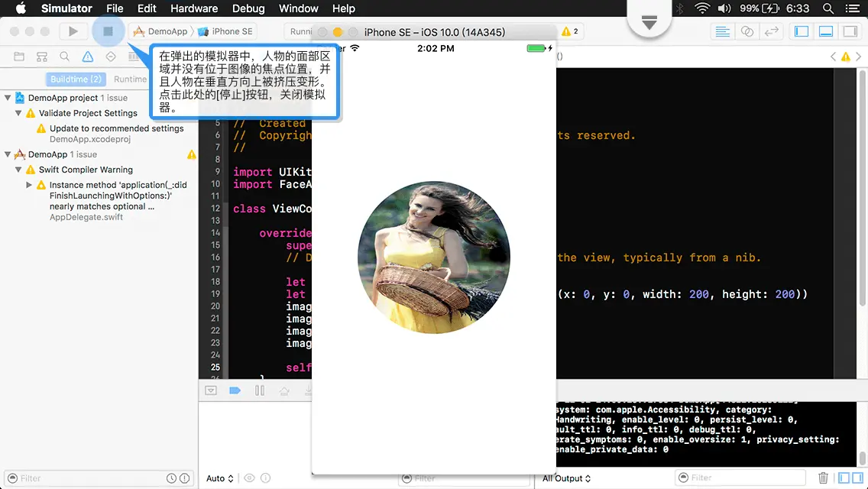Image resolution: width=868 pixels, height=489 pixels.
Task: Collapse the Validate Project Settings group
Action: click(18, 113)
